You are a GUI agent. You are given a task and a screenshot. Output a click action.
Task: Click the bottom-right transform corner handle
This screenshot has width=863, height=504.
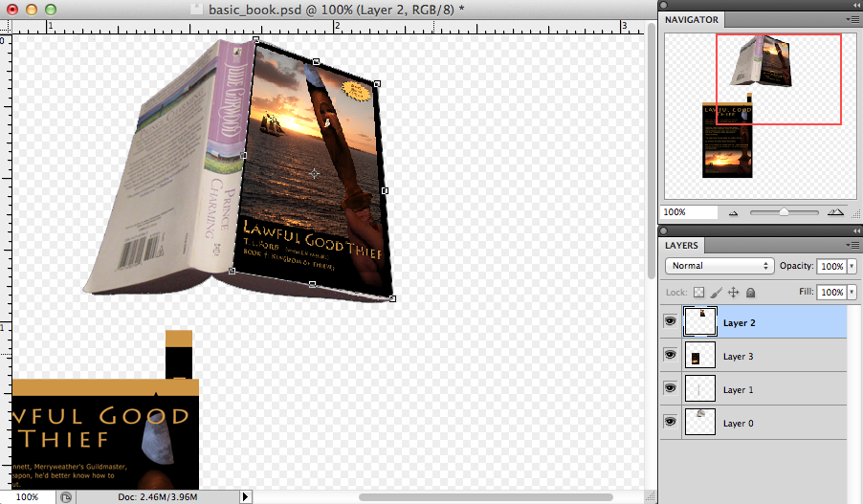click(x=392, y=298)
